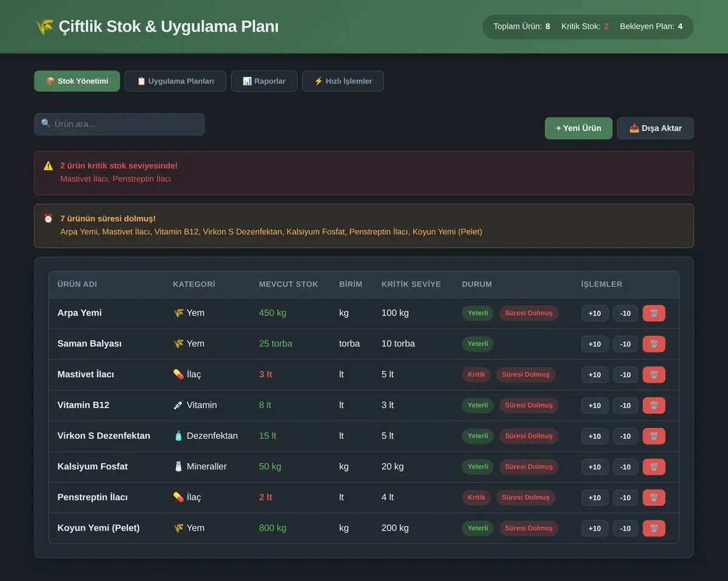728x581 pixels.
Task: Click Süresi Dolmuş badge on Vitamin B12 row
Action: coord(529,405)
